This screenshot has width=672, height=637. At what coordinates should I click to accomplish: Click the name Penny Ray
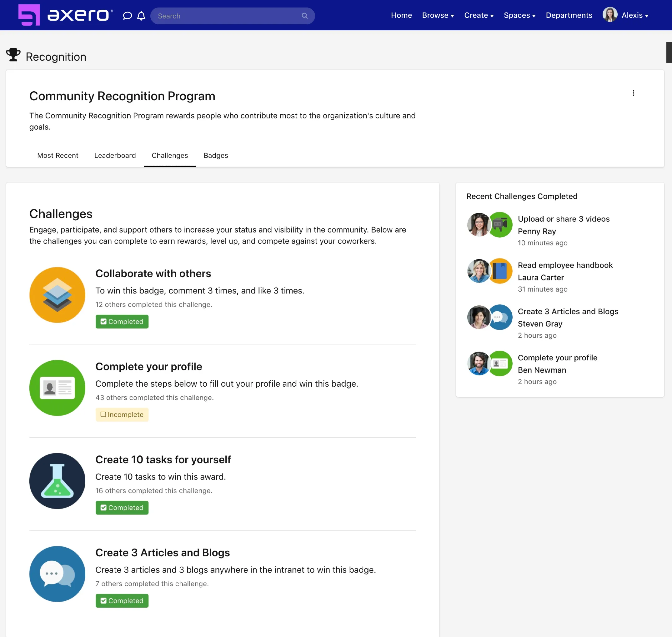537,231
